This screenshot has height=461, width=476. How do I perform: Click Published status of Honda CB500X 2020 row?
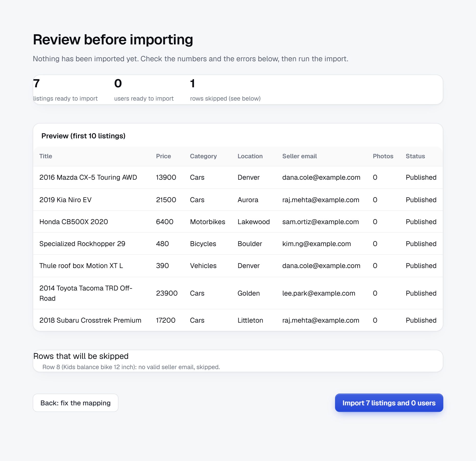tap(421, 222)
